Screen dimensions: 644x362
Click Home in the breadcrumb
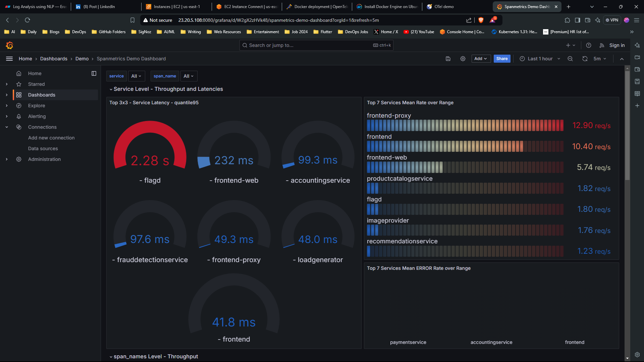(25, 59)
